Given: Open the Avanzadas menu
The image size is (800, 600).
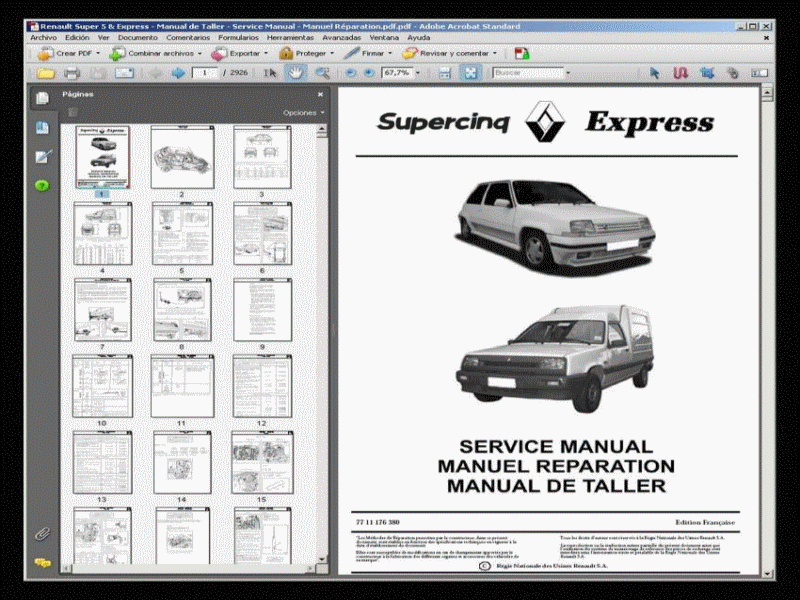Looking at the screenshot, I should point(341,38).
